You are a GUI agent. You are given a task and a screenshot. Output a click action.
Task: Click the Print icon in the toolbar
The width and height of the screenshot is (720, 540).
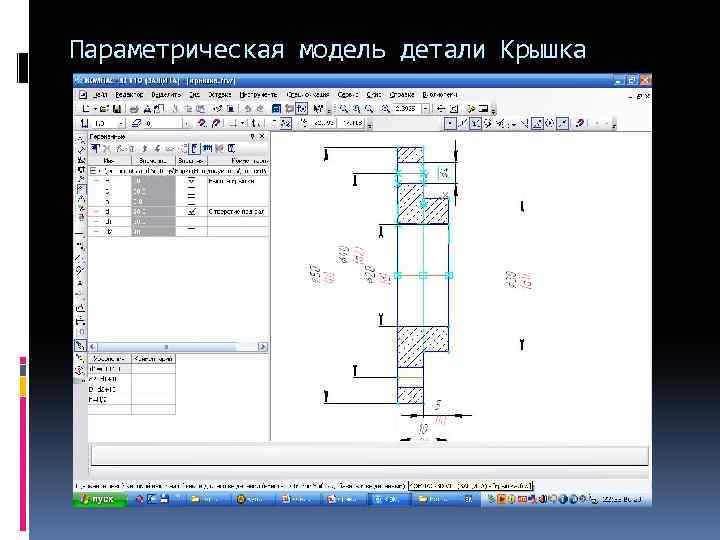134,109
